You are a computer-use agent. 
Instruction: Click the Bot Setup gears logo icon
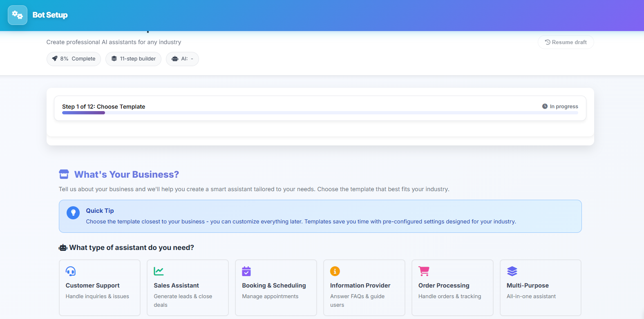18,15
